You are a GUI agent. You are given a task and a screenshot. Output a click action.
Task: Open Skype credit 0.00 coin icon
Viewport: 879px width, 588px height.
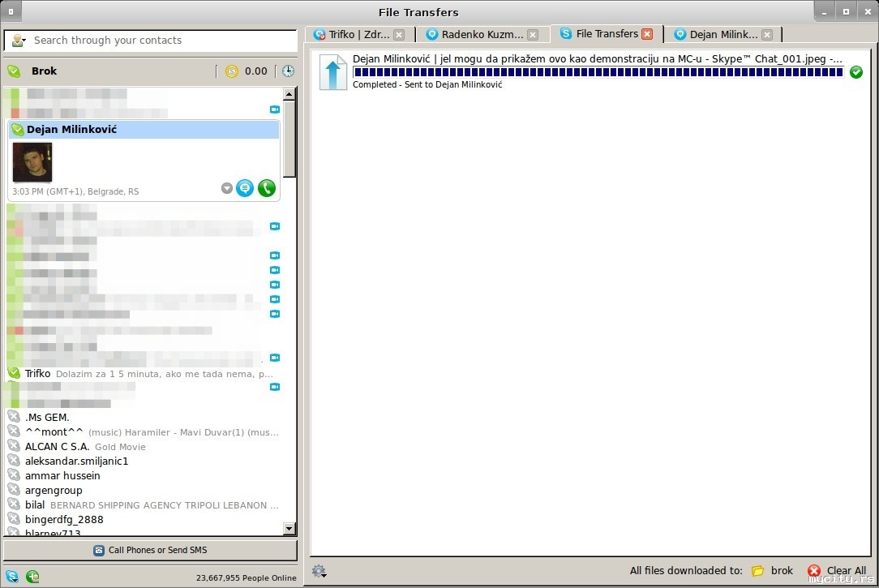pyautogui.click(x=232, y=71)
